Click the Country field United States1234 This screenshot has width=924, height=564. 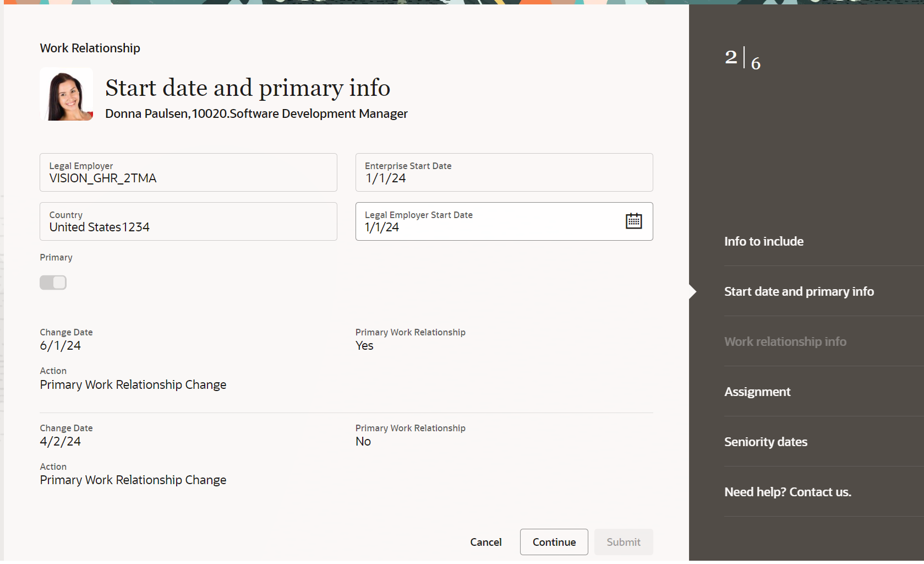188,221
